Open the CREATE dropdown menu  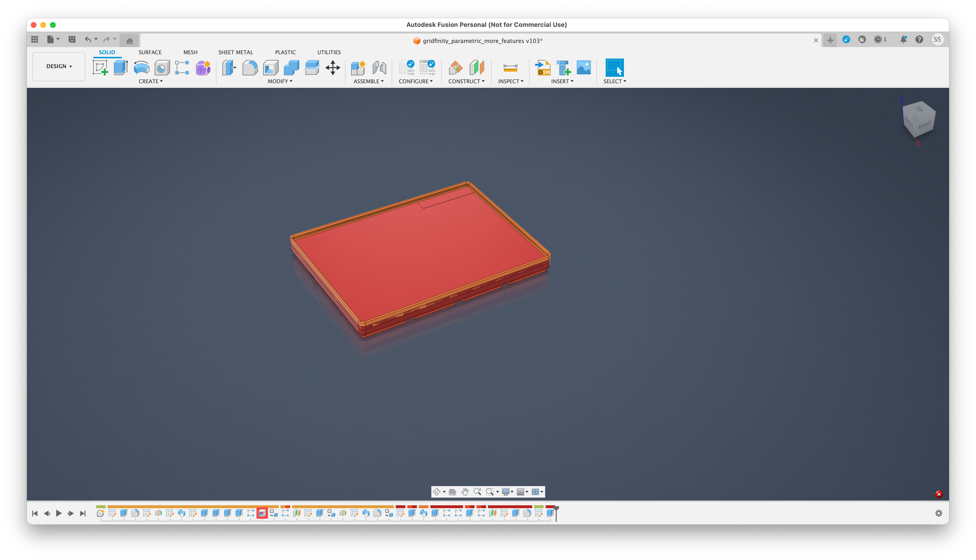click(x=151, y=81)
